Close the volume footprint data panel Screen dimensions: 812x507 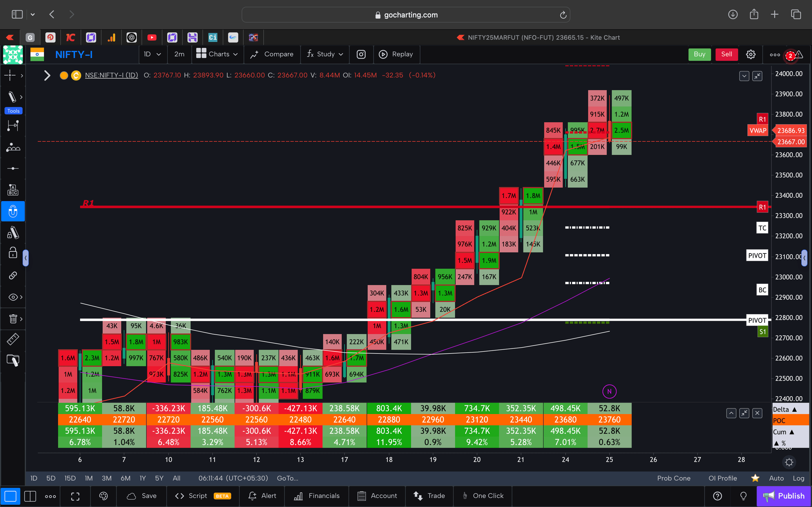pyautogui.click(x=757, y=413)
